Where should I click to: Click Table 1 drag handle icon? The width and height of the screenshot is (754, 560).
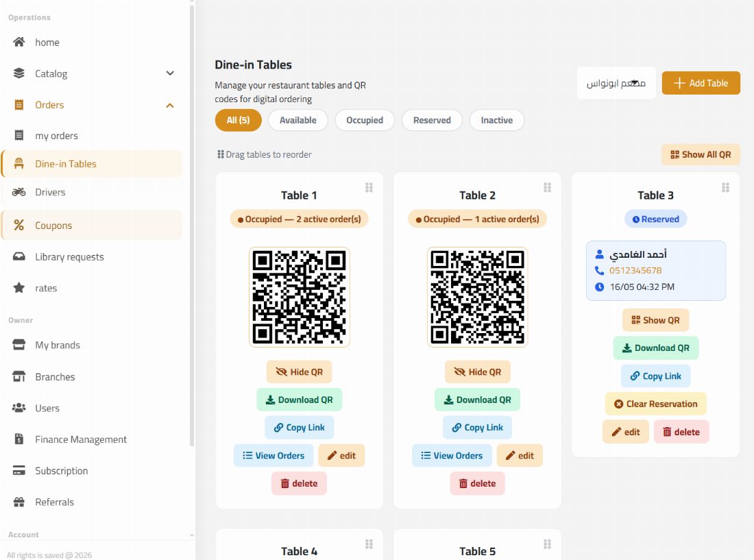click(x=369, y=188)
